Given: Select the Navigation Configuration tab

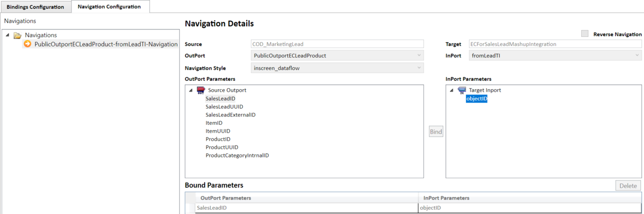Looking at the screenshot, I should point(109,7).
